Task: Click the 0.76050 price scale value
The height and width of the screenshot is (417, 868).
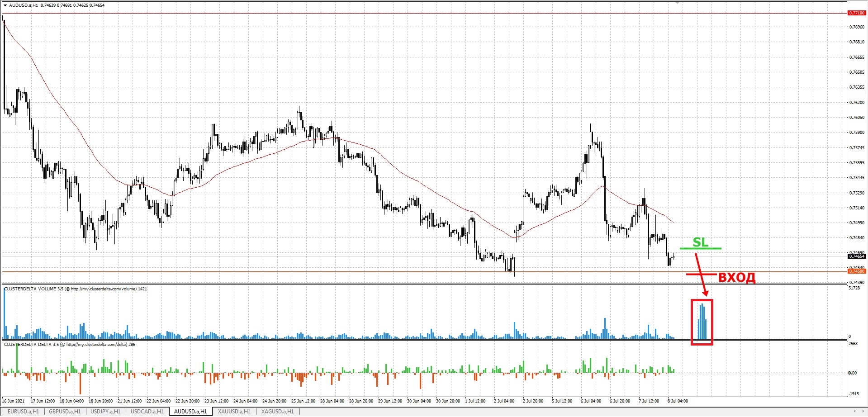Action: pyautogui.click(x=857, y=118)
